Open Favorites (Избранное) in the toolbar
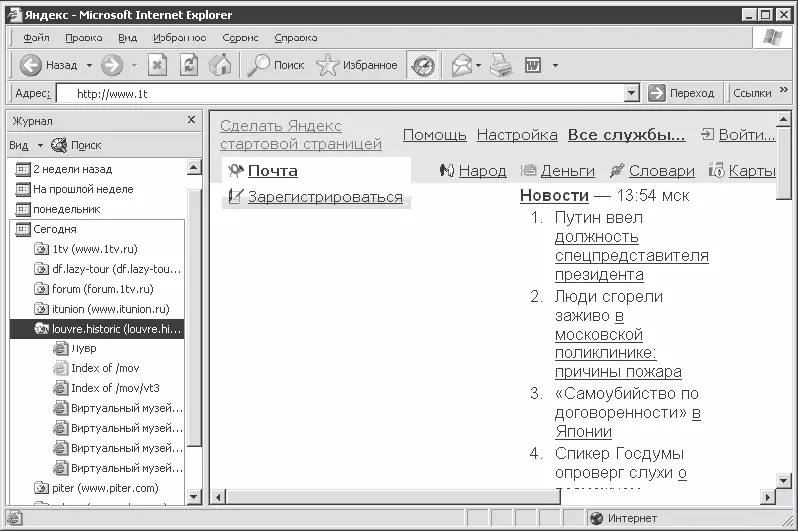 (x=357, y=65)
